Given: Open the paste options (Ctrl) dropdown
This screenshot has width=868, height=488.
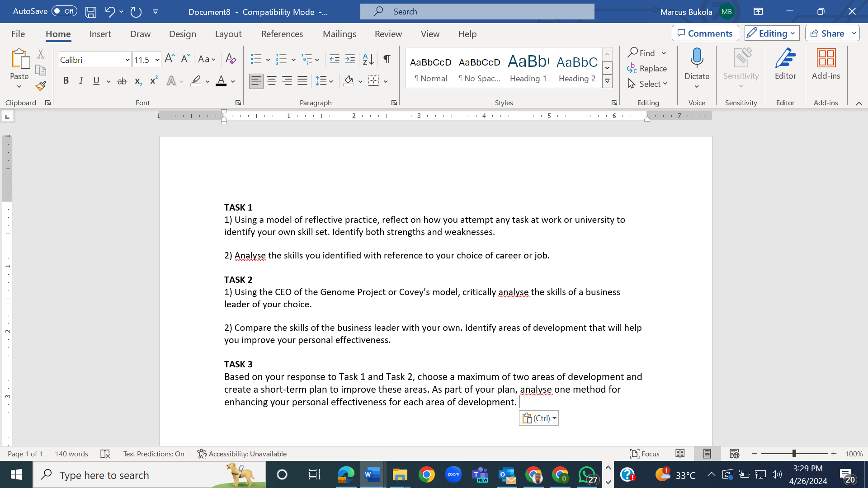Looking at the screenshot, I should pyautogui.click(x=538, y=418).
